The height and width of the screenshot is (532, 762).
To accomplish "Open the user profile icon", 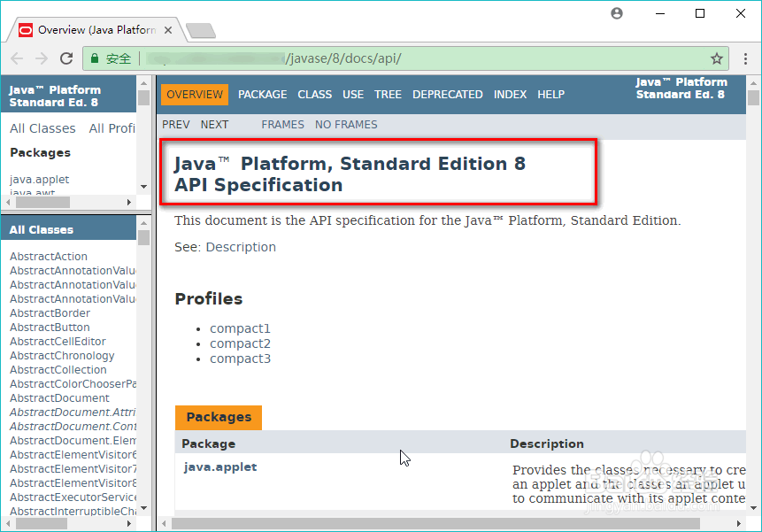I will [x=617, y=13].
